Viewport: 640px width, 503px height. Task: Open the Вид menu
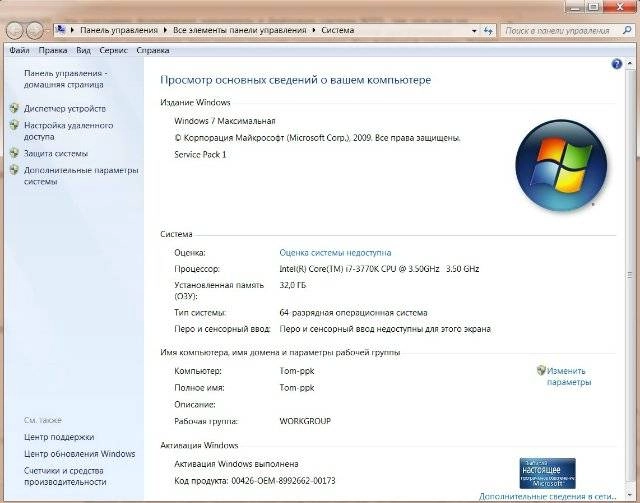point(83,50)
